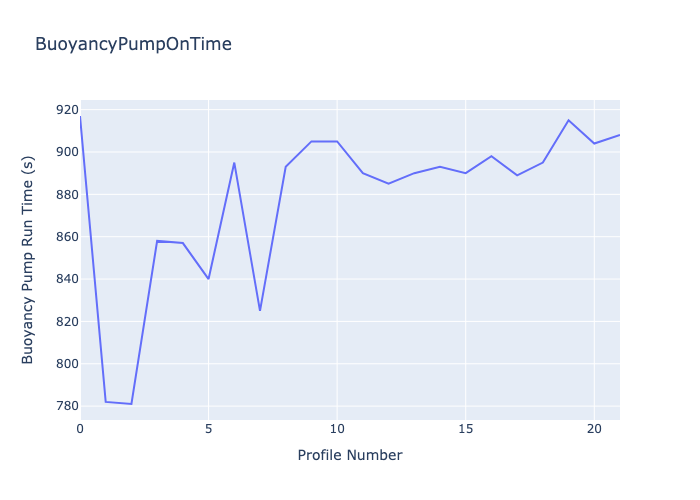The image size is (700, 500).
Task: Click the sharp dip at profile 7
Action: tap(260, 310)
